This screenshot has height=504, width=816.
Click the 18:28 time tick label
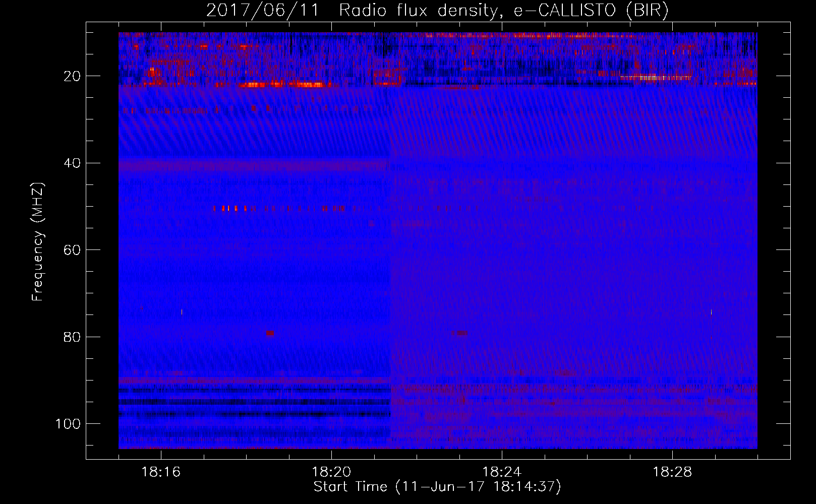pyautogui.click(x=672, y=472)
